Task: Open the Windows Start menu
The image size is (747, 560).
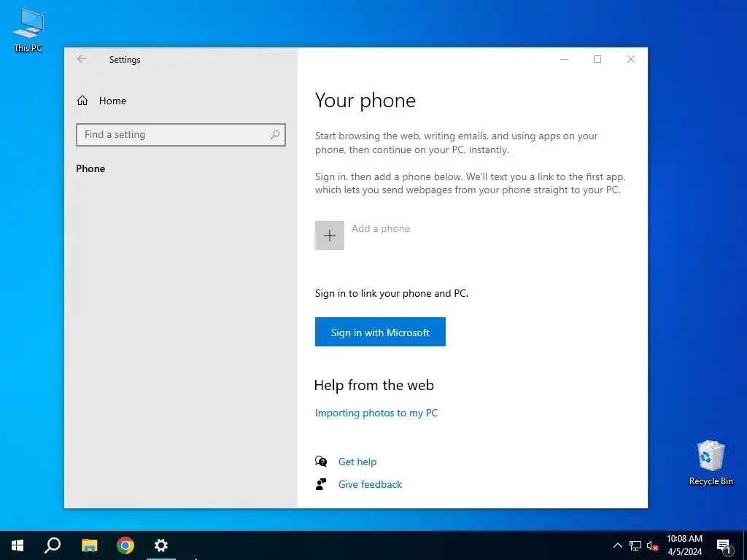Action: pyautogui.click(x=18, y=545)
